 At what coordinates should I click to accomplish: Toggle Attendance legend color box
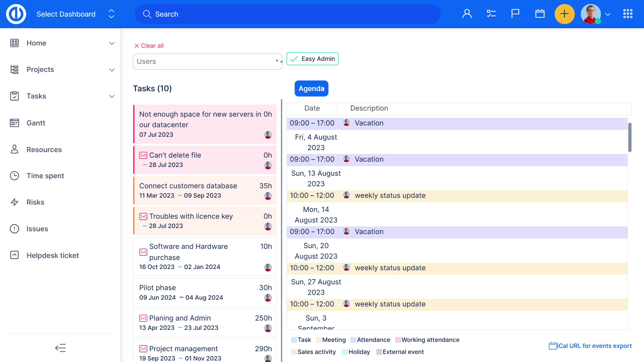353,340
